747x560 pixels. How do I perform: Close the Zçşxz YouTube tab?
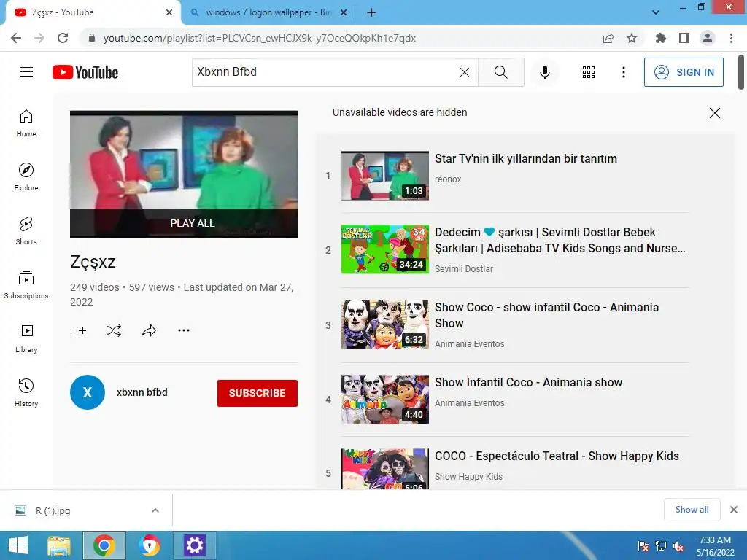click(169, 12)
